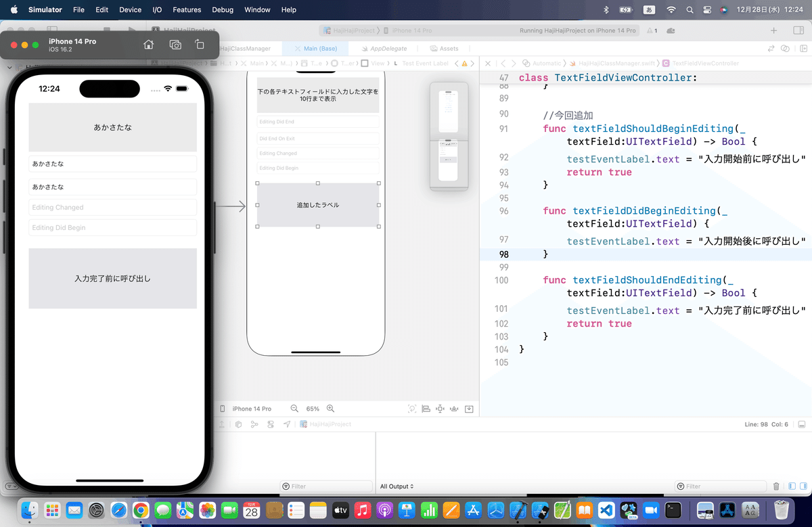Screen dimensions: 812x527
Task: Click the Editing Changed text field in Simulator
Action: 112,208
